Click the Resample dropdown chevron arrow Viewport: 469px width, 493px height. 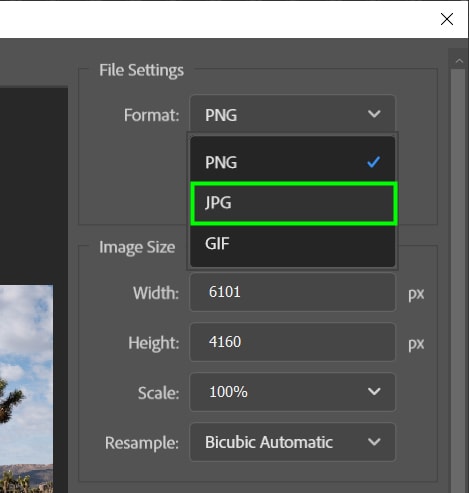[374, 442]
